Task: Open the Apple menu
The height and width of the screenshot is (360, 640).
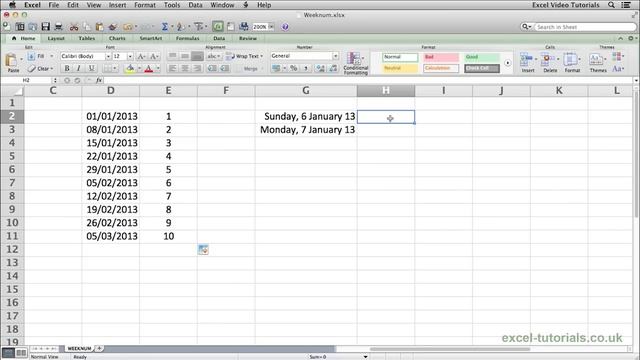Action: pos(12,5)
